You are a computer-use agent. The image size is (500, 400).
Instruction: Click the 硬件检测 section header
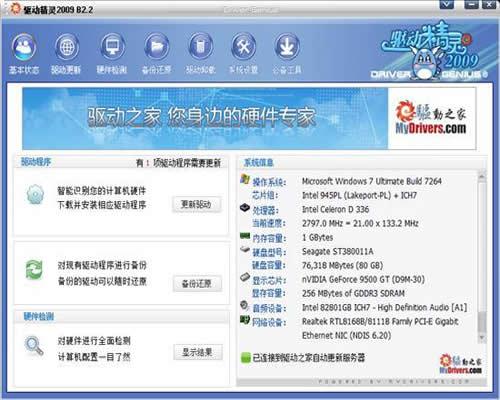(39, 316)
